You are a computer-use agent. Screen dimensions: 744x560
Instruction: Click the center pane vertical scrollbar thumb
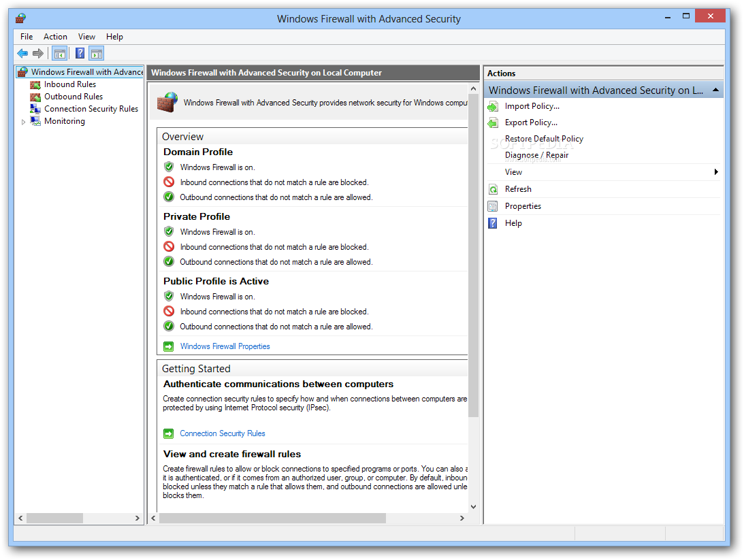click(x=473, y=256)
